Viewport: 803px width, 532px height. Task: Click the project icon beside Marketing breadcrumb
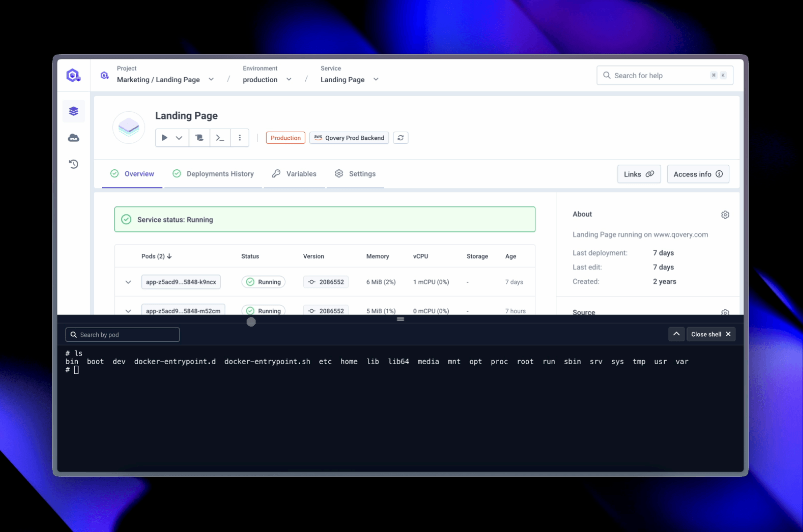pos(104,75)
